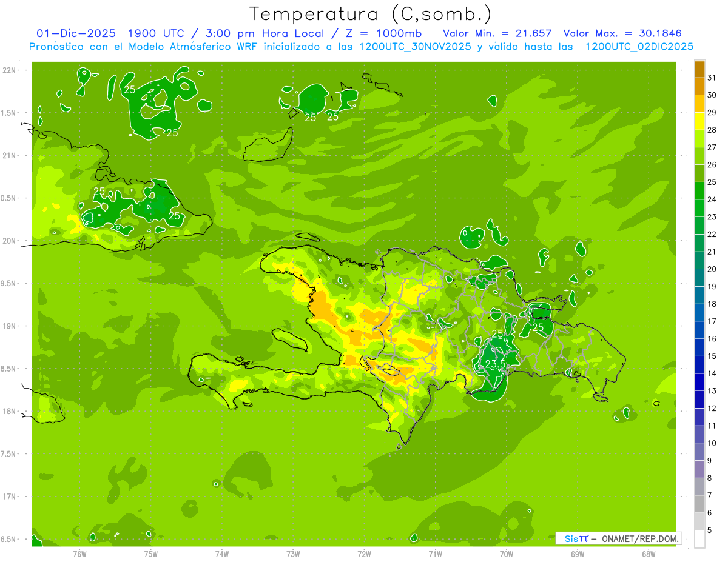Click the '18N' latitude label
This screenshot has width=728, height=562.
10,411
